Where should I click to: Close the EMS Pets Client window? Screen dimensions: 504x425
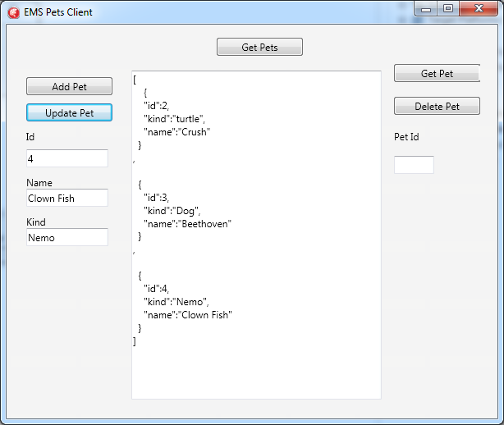[479, 9]
